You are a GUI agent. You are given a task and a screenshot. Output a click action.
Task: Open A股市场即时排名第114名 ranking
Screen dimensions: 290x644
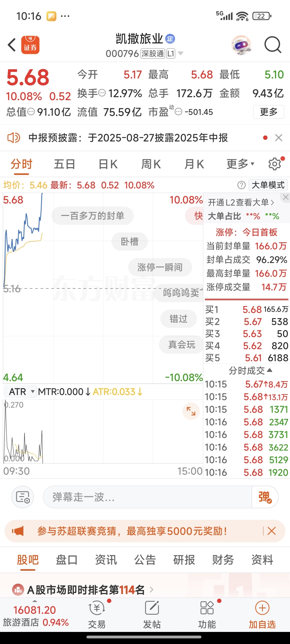tap(86, 590)
